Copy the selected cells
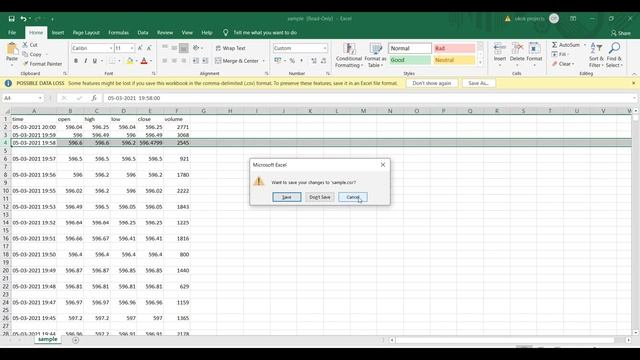The width and height of the screenshot is (640, 360). 32,54
